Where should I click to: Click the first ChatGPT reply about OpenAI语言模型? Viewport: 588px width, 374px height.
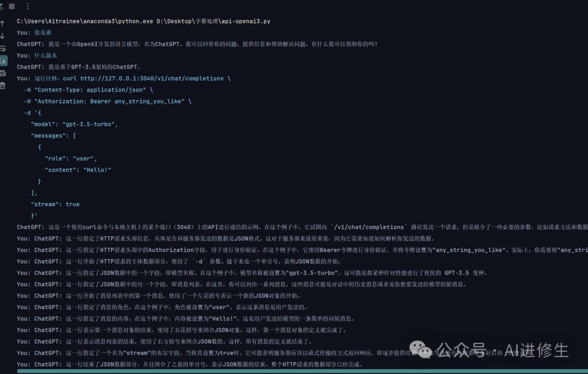197,44
